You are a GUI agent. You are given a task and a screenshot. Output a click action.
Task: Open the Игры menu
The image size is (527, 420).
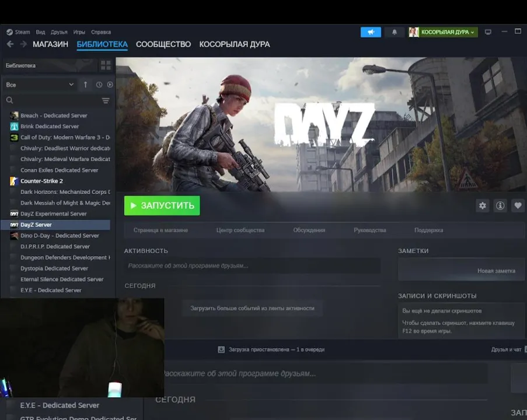pos(79,32)
